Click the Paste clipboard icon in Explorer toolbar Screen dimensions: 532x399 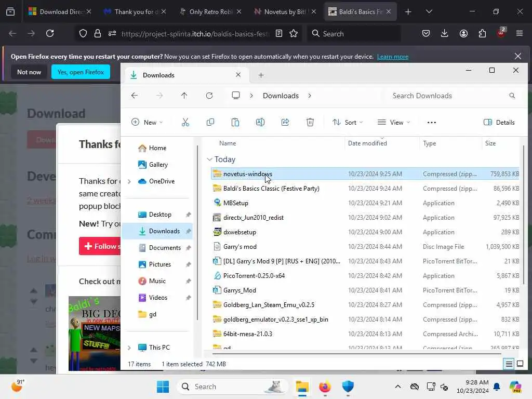235,123
